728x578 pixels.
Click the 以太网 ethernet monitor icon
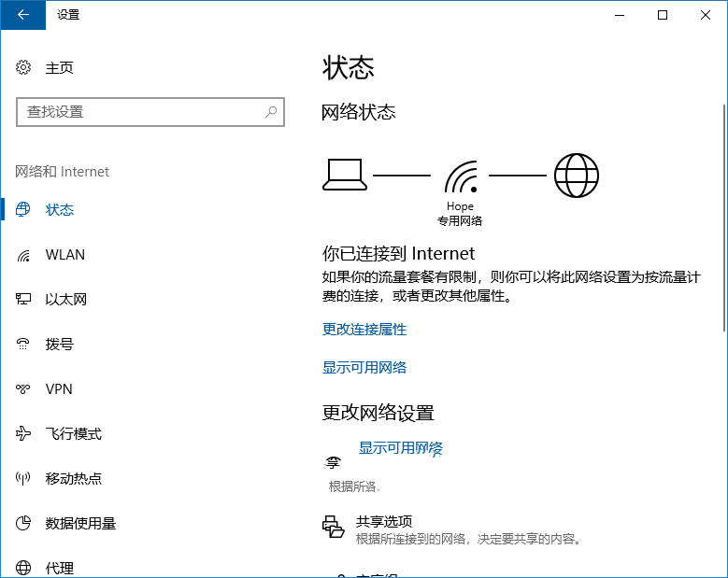tap(22, 299)
